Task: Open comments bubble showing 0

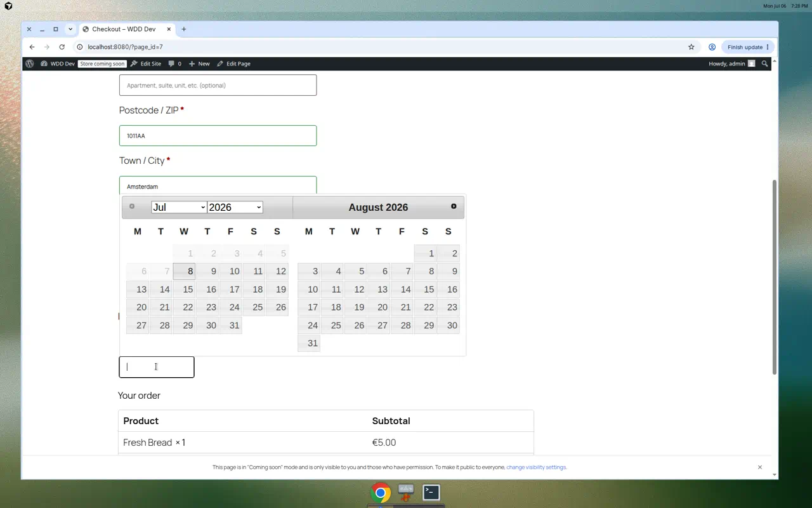Action: [x=175, y=63]
